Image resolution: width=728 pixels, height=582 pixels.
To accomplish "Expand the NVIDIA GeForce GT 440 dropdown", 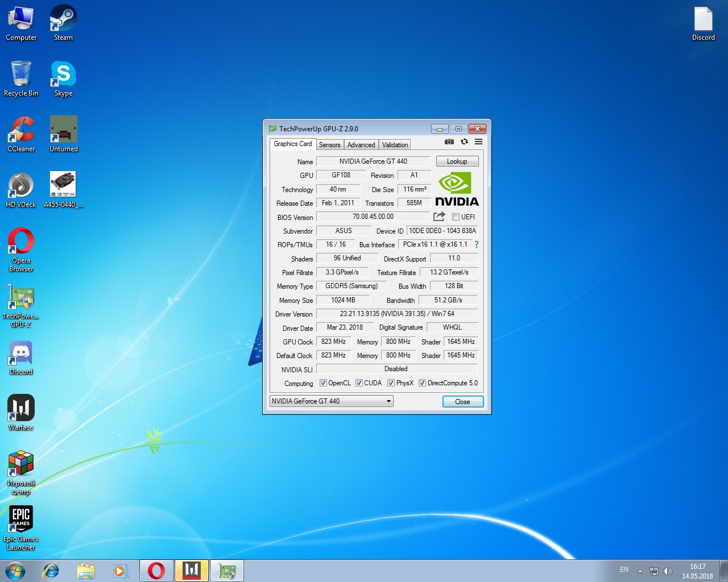I will [x=388, y=401].
